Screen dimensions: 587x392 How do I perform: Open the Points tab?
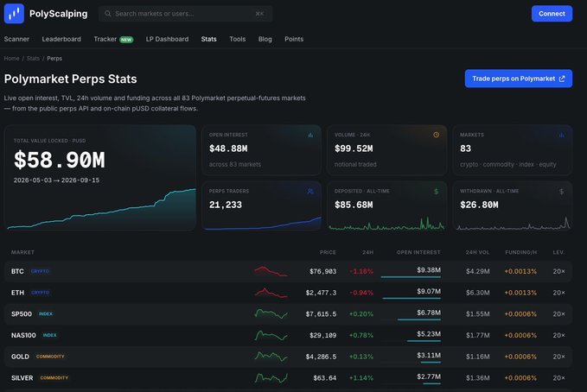pyautogui.click(x=294, y=39)
